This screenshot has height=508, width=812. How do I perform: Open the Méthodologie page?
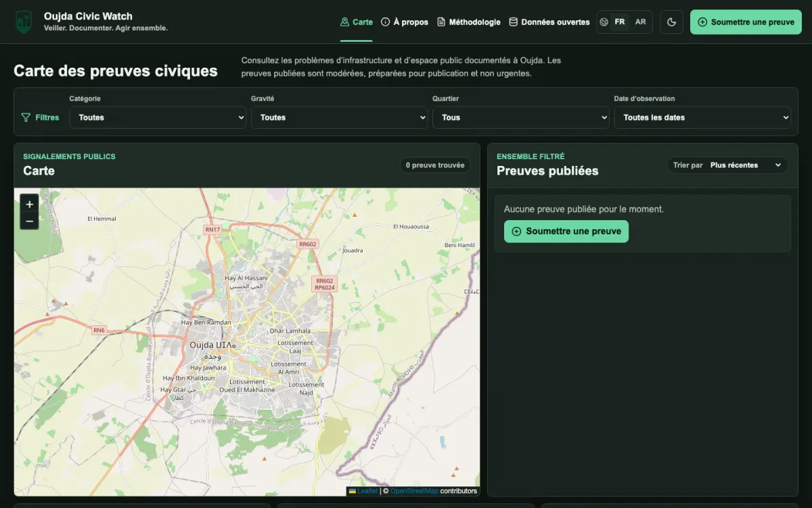469,22
